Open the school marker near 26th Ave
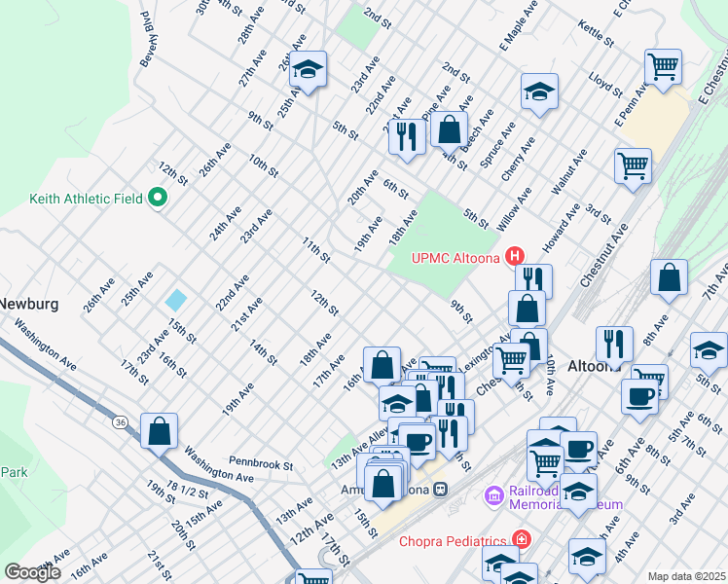Image resolution: width=728 pixels, height=584 pixels. pyautogui.click(x=308, y=71)
